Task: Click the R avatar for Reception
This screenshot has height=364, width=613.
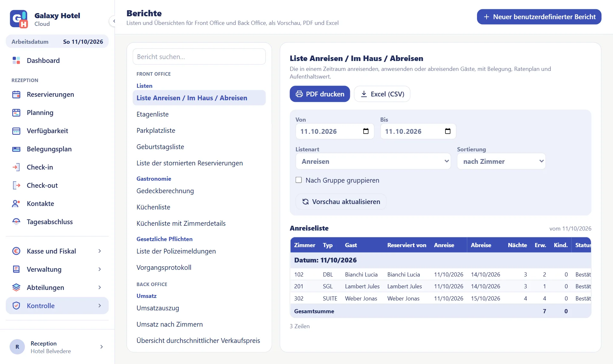Action: click(17, 347)
